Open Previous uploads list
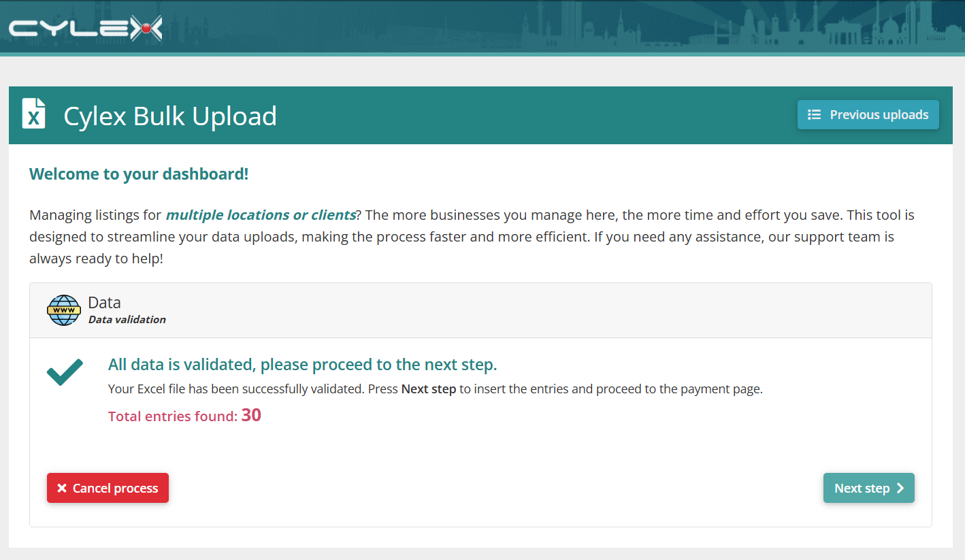The width and height of the screenshot is (965, 560). point(868,115)
